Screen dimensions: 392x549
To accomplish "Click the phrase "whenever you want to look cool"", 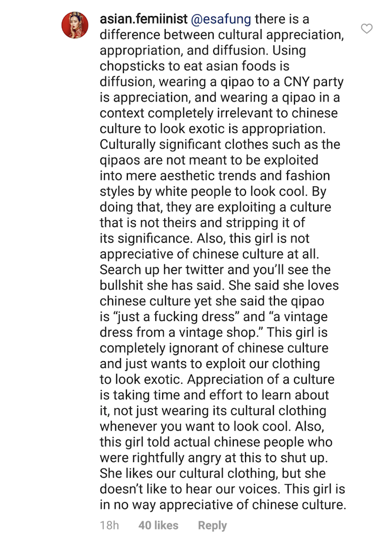I will point(195,426).
